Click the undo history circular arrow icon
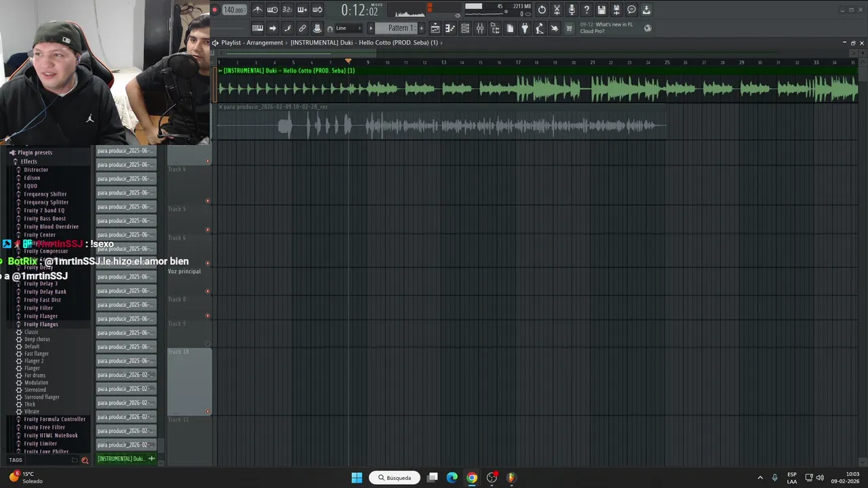 [542, 9]
